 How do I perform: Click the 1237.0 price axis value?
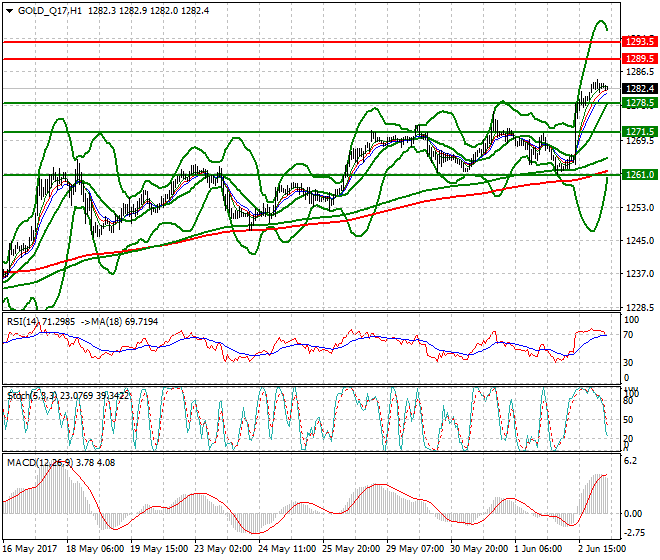[x=640, y=274]
